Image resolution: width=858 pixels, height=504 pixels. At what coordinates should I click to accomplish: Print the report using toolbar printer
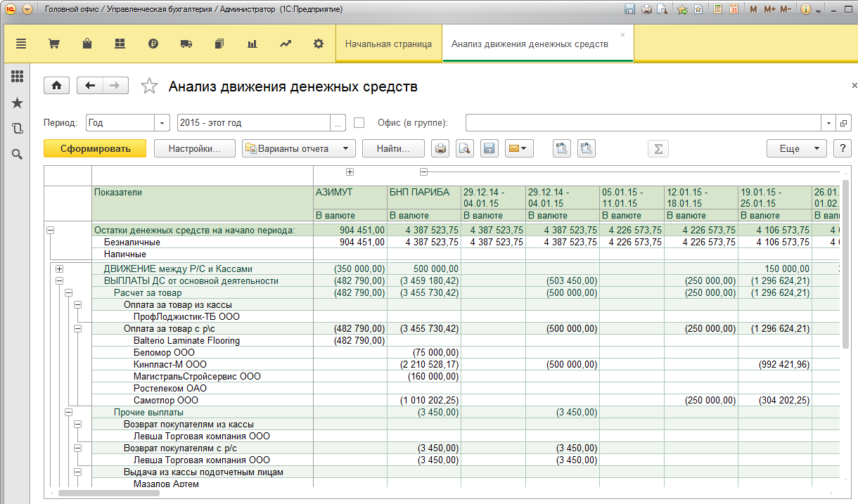[x=440, y=148]
